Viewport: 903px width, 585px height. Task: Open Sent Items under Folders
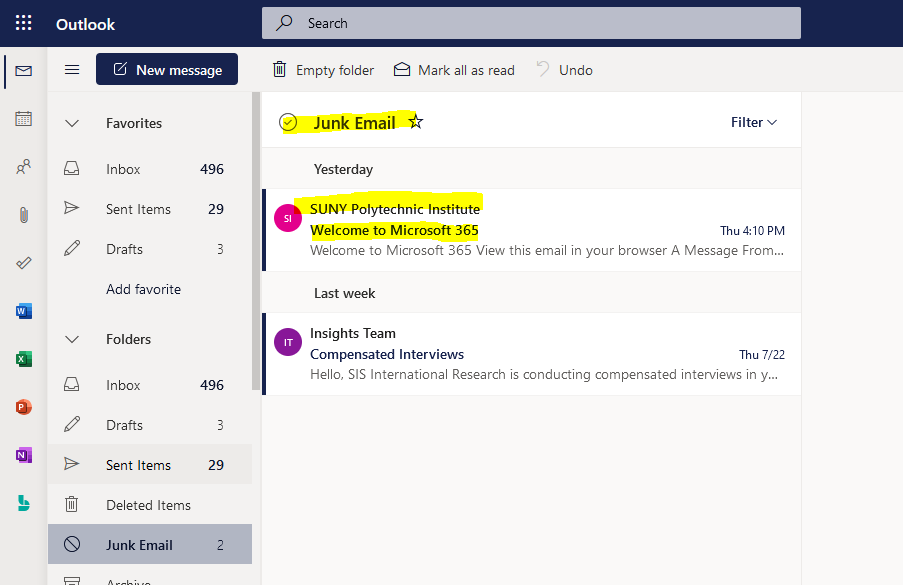tap(150, 465)
